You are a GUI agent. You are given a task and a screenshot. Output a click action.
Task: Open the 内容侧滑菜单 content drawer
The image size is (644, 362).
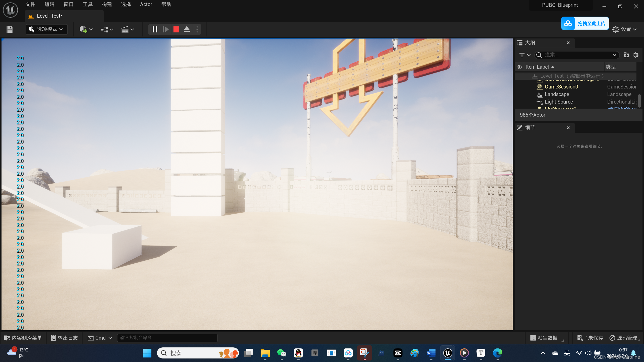pos(23,338)
